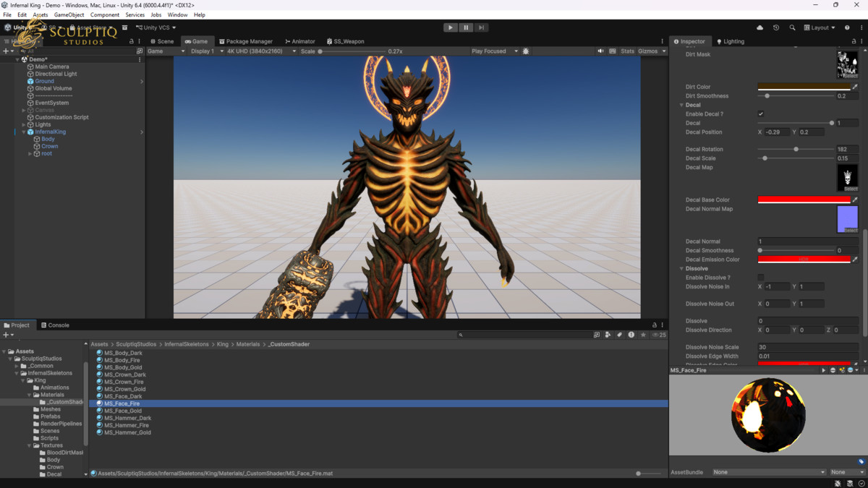This screenshot has width=868, height=488.
Task: Open the preview environment sphere dropdown
Action: 852,370
